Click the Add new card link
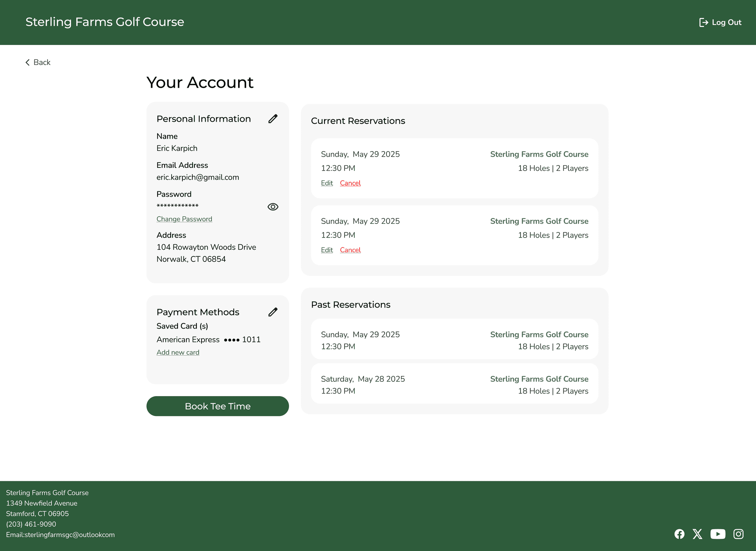 coord(178,352)
